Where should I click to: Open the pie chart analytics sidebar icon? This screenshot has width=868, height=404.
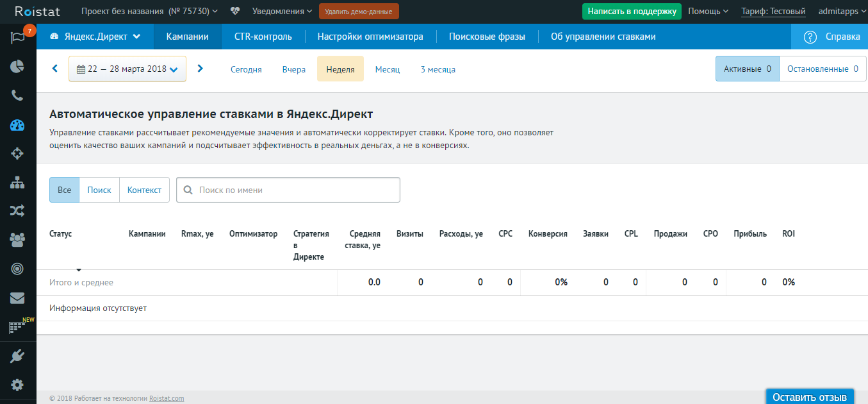[x=17, y=67]
